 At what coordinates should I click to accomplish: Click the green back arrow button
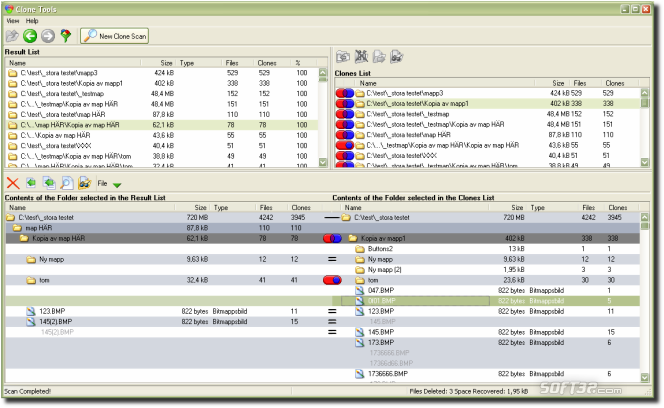(x=30, y=36)
